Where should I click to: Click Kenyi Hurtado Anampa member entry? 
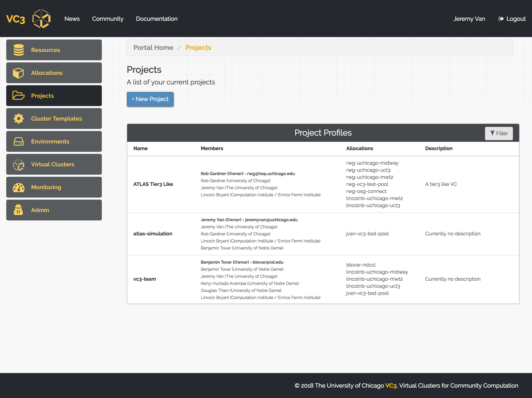[250, 283]
